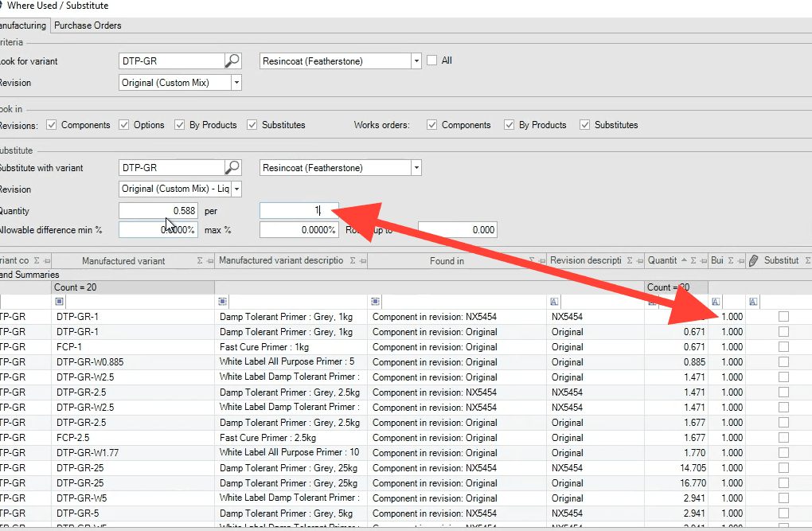This screenshot has width=812, height=531.
Task: Select 'Fast Cure Primer : 1kg' cell
Action: pos(291,347)
